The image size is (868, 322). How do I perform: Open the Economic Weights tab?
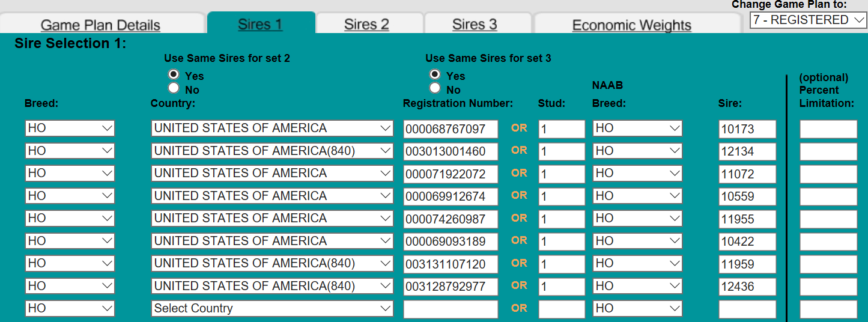point(631,25)
